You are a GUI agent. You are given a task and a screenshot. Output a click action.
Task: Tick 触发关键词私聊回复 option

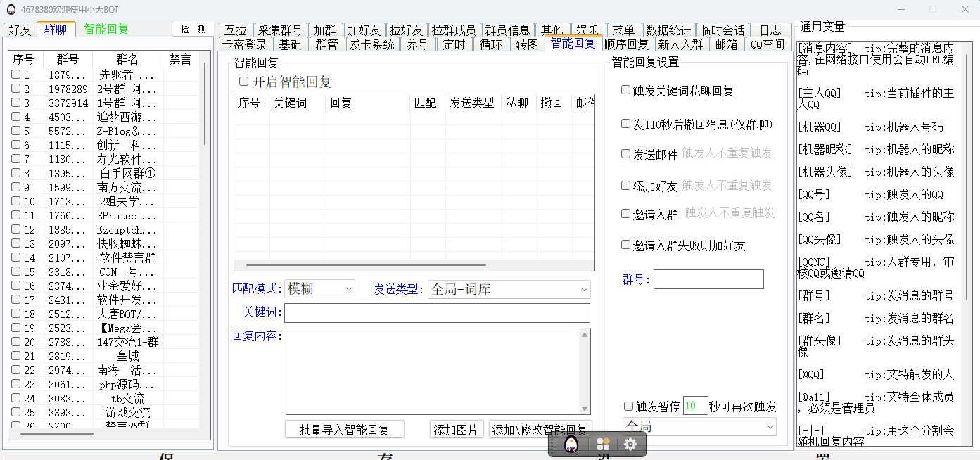click(625, 90)
